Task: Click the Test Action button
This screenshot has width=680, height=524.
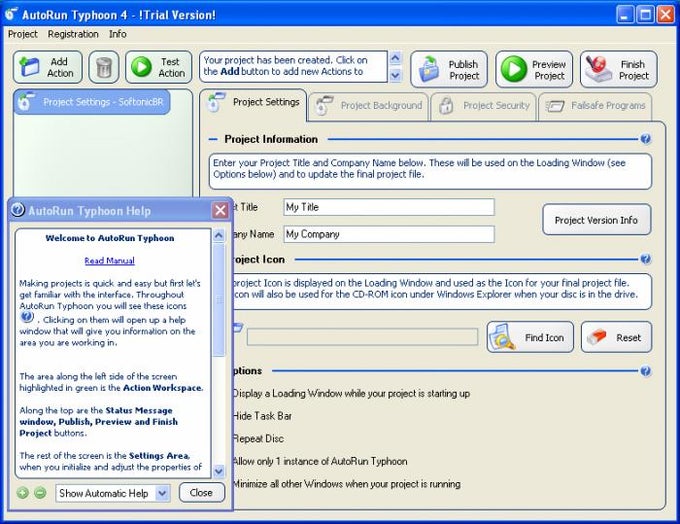Action: point(159,67)
